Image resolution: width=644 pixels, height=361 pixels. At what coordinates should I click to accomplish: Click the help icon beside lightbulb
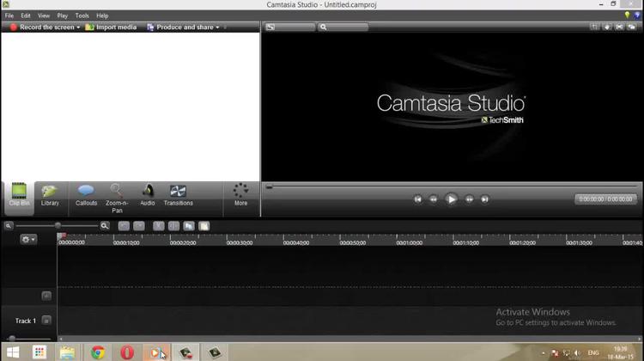click(637, 15)
